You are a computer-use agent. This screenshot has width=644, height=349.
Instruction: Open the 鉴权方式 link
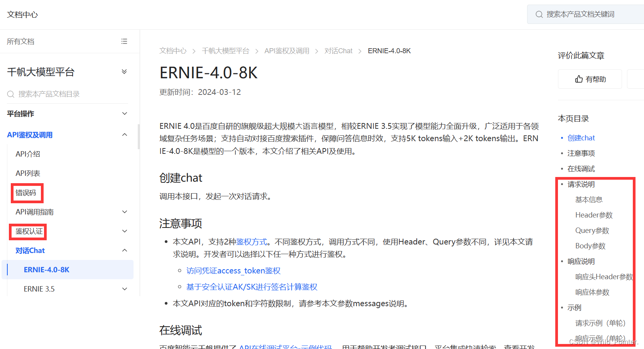click(x=252, y=242)
